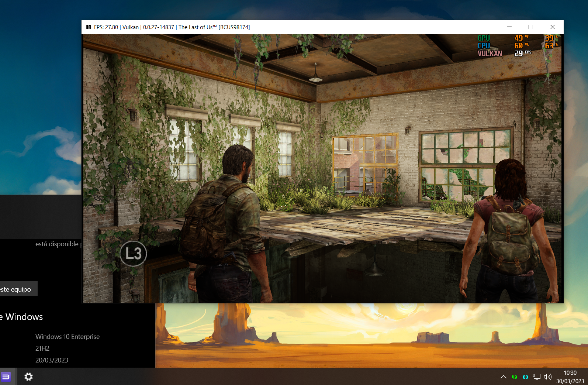The width and height of the screenshot is (588, 385).
Task: Click the CPU label in overlay
Action: [x=484, y=46]
